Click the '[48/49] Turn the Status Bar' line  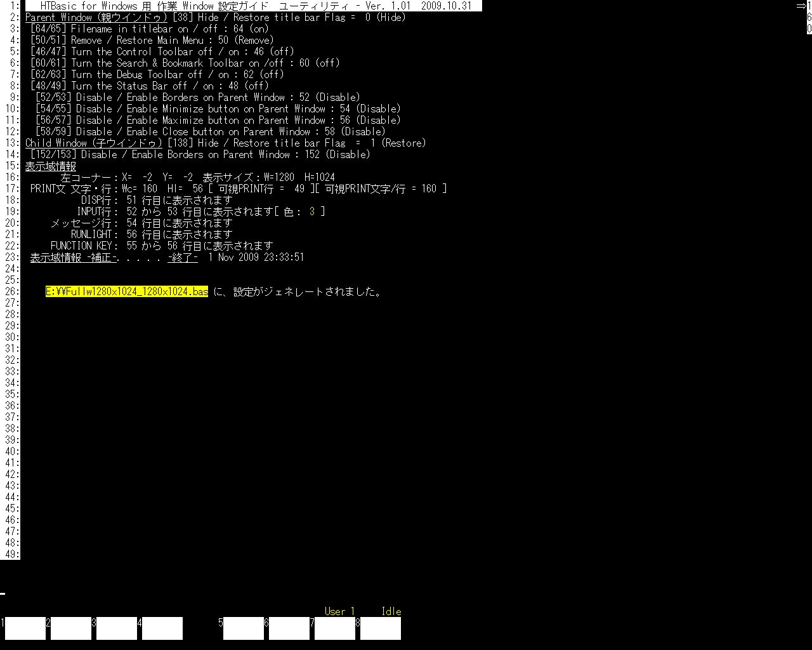(150, 86)
